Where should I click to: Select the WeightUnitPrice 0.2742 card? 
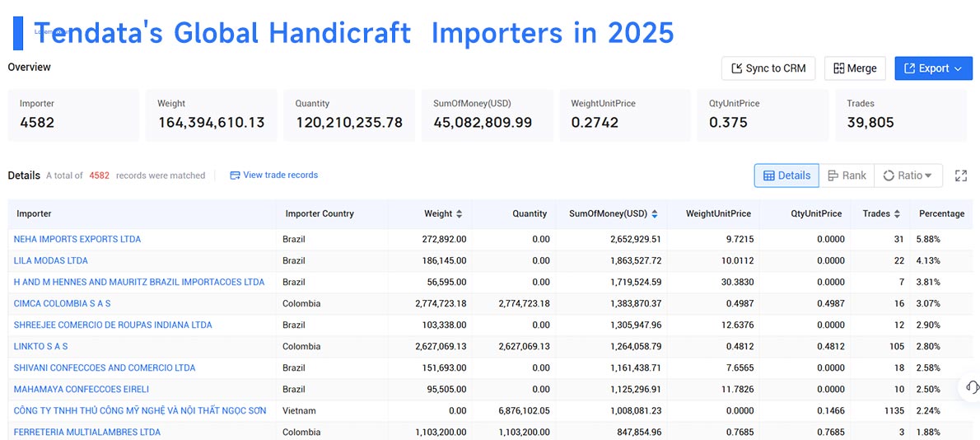point(625,115)
